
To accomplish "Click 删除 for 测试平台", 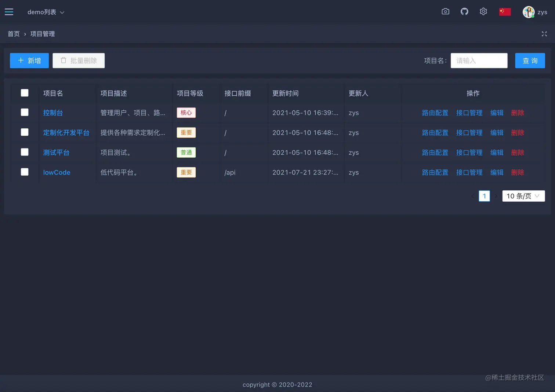I will pos(518,153).
